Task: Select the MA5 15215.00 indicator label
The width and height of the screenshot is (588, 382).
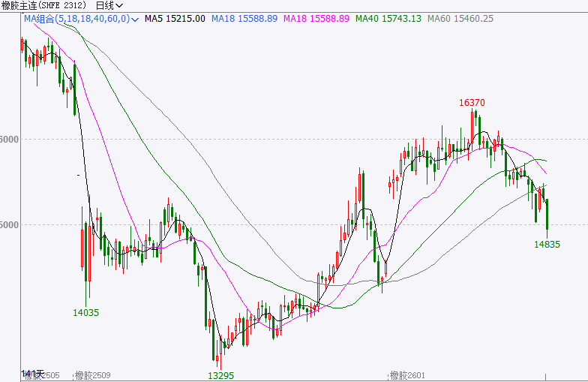Action: point(175,18)
